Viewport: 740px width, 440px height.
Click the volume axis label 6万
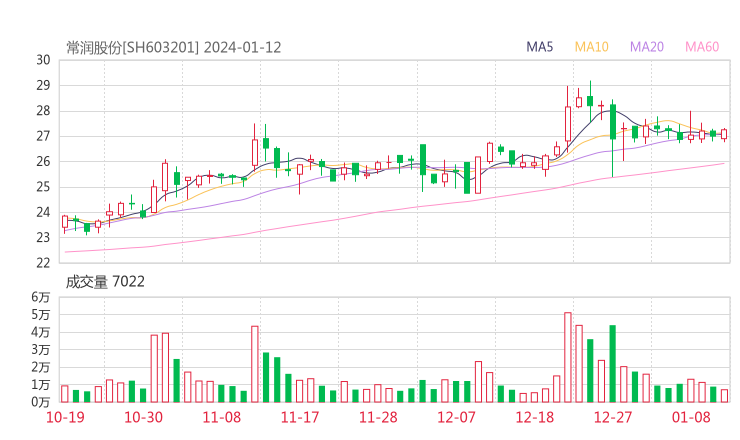(41, 297)
